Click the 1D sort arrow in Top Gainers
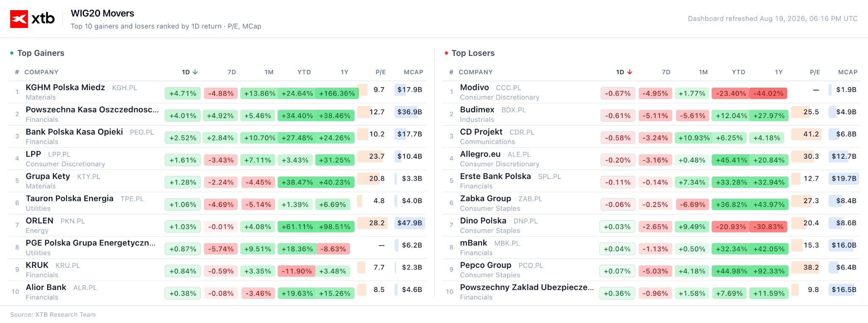The image size is (868, 323). coord(195,72)
